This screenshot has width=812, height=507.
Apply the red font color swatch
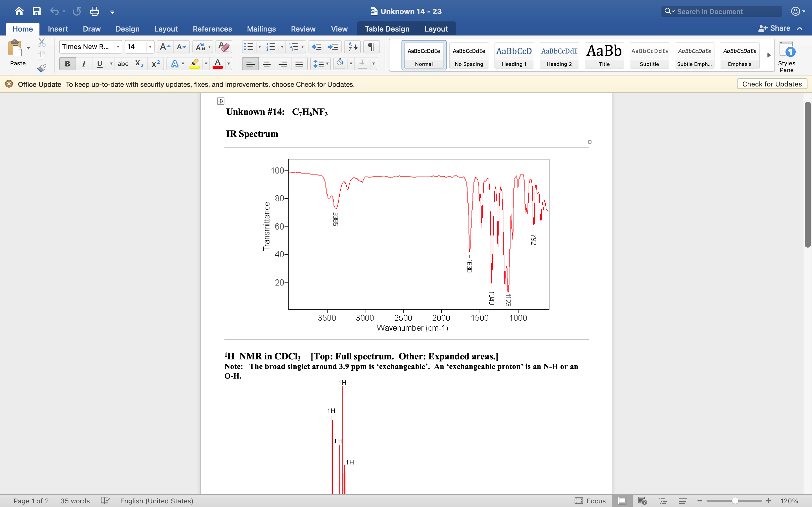pyautogui.click(x=217, y=63)
